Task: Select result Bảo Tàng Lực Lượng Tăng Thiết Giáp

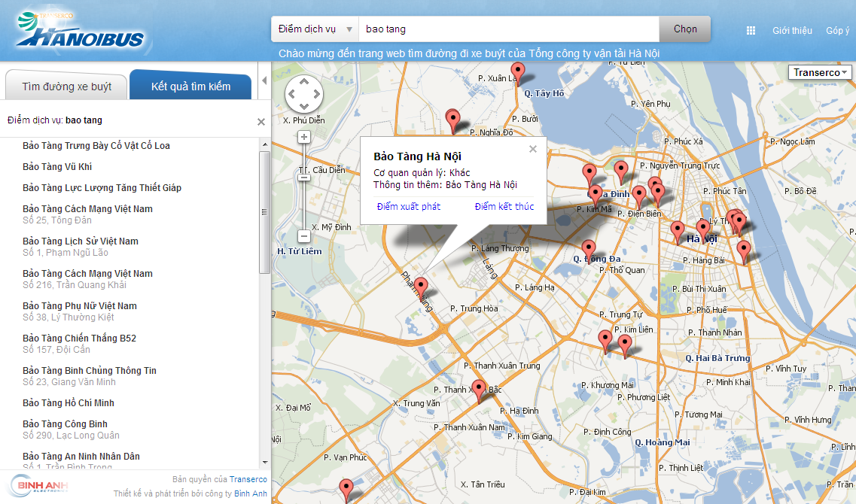Action: (102, 187)
